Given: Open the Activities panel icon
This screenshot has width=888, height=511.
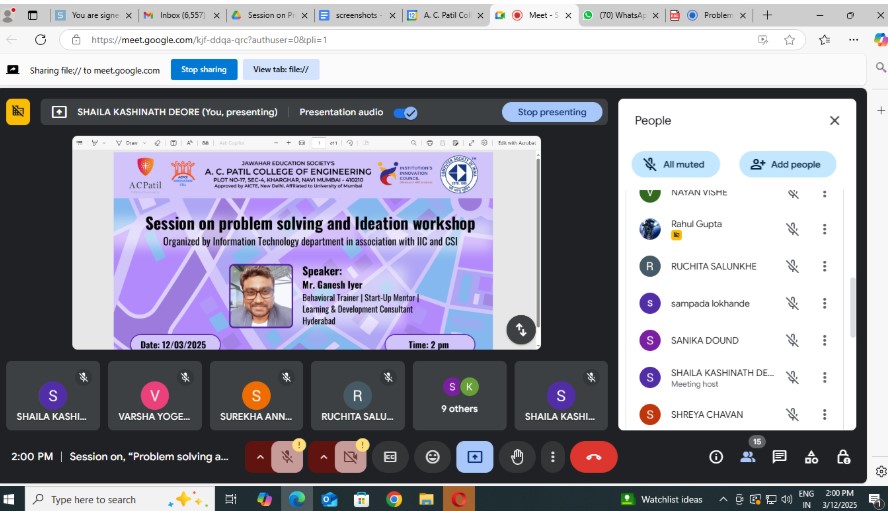Looking at the screenshot, I should (811, 457).
